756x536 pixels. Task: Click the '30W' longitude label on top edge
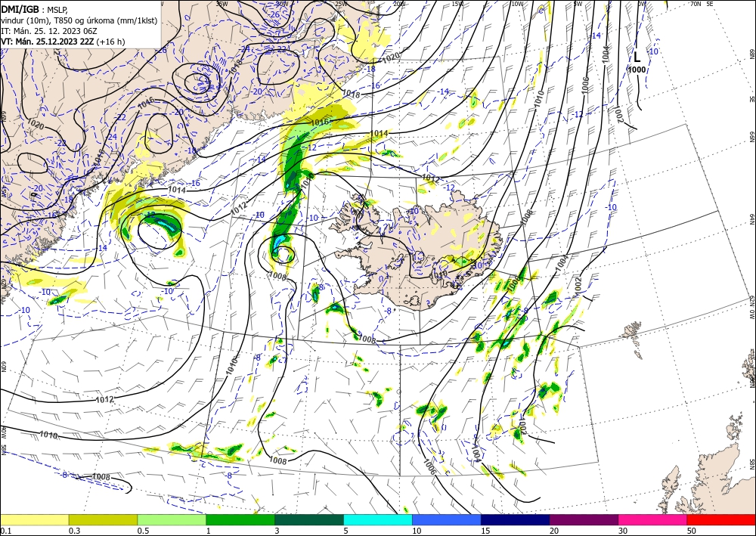282,3
